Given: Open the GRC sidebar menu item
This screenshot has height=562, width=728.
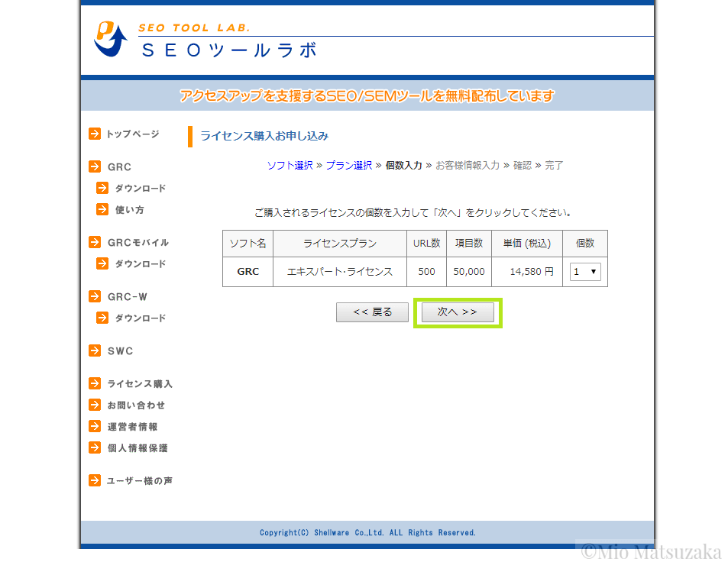Looking at the screenshot, I should click(119, 167).
